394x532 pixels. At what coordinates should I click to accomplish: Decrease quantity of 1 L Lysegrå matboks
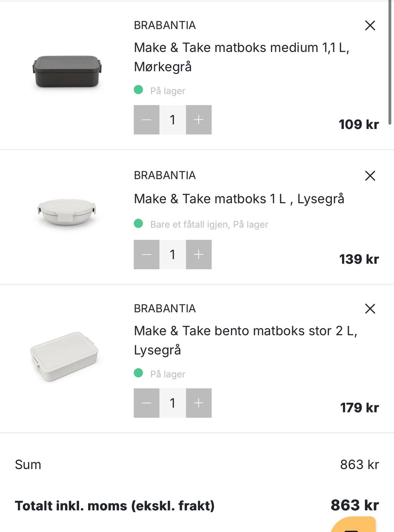click(x=147, y=255)
